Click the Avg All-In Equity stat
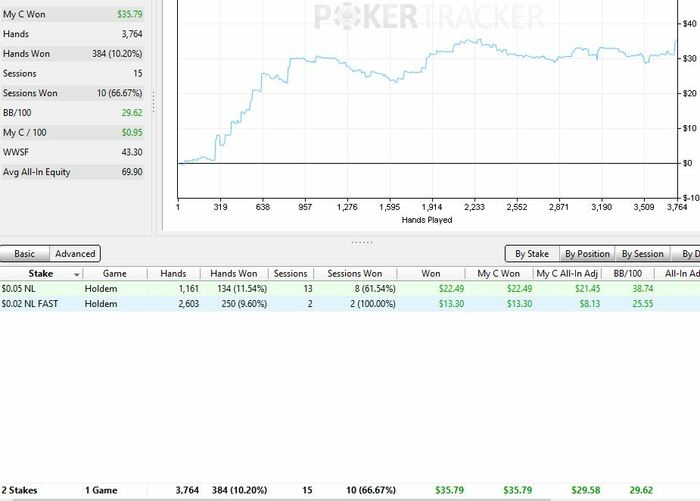700x501 pixels. tap(72, 172)
